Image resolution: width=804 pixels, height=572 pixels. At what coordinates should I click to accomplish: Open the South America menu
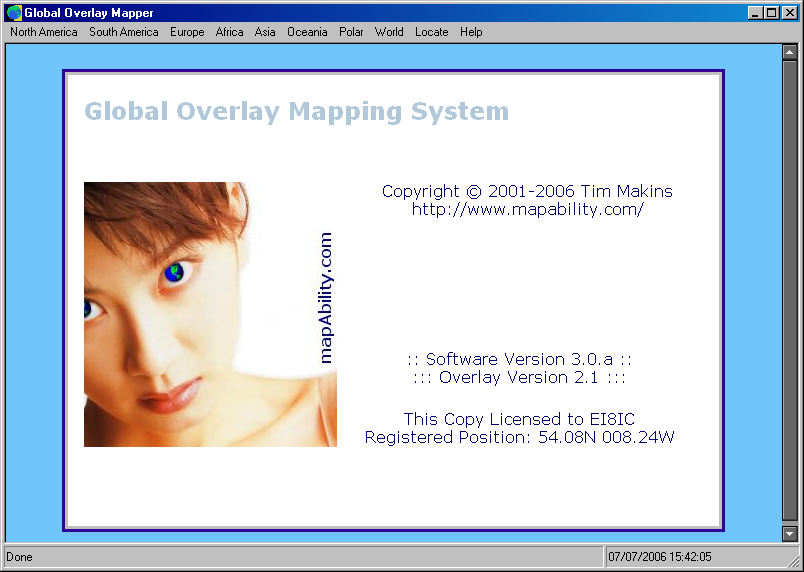124,32
